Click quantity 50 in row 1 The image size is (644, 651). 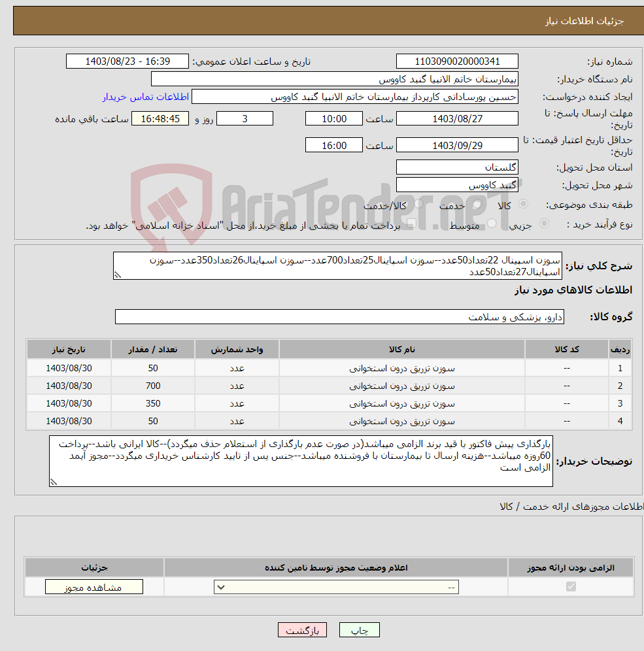(x=153, y=368)
